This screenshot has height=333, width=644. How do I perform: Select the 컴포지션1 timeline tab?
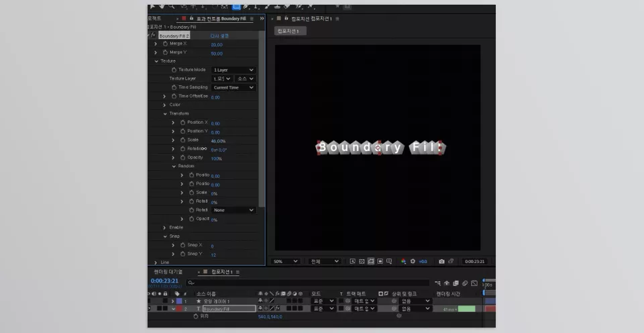coord(222,272)
